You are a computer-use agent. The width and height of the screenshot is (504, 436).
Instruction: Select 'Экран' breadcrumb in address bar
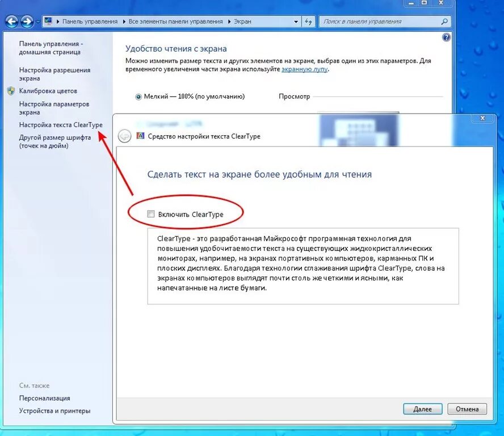click(x=242, y=22)
